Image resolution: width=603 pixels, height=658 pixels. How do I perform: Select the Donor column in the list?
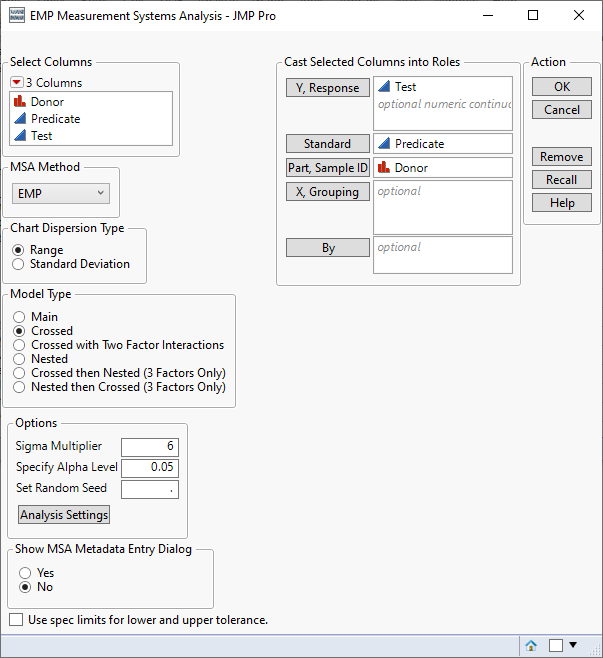coord(47,102)
